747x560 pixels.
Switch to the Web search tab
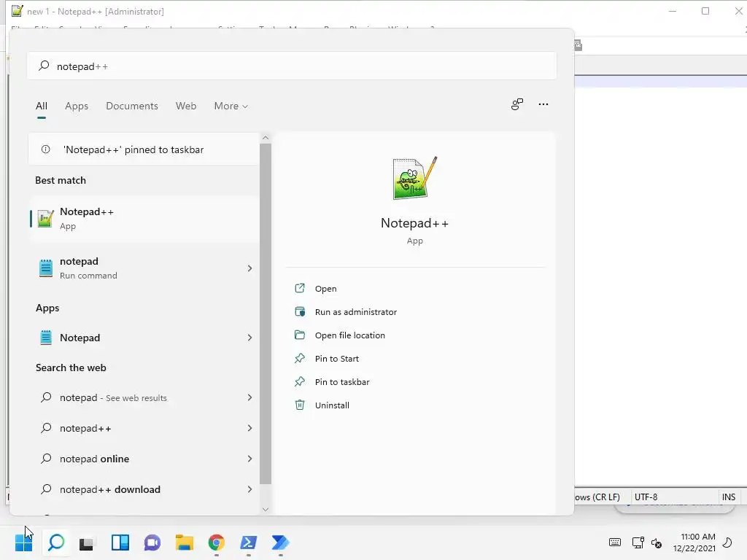tap(186, 106)
